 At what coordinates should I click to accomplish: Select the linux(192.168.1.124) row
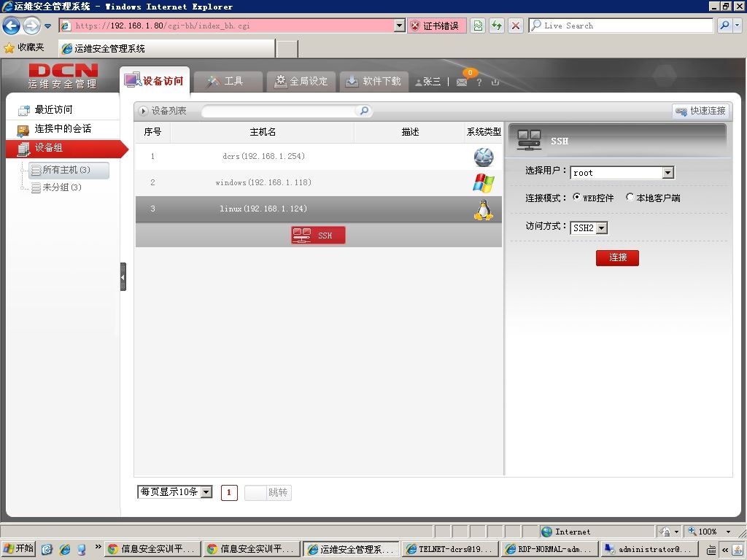(318, 209)
